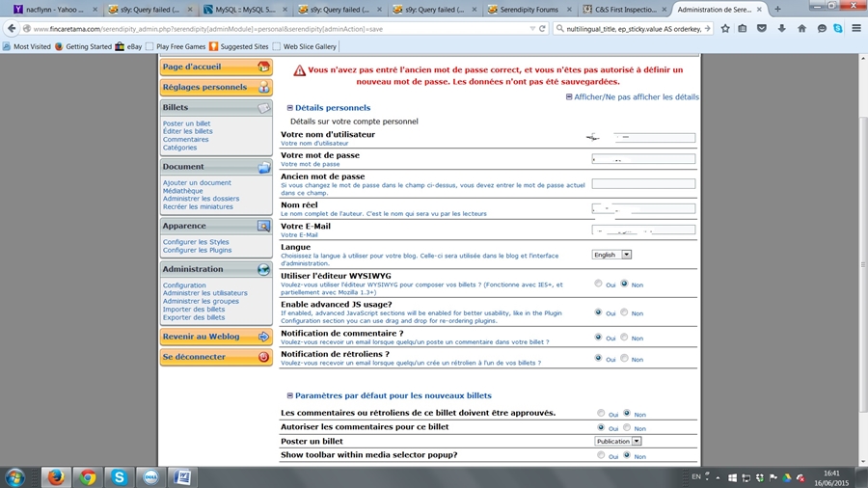Click the Se déconnecter button
Screen dimensions: 868x488
pos(216,357)
